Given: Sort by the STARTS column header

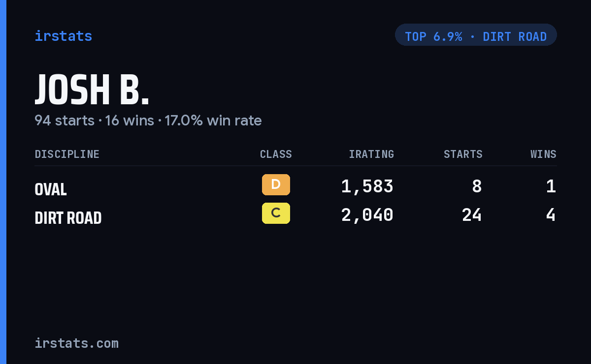Looking at the screenshot, I should (463, 154).
